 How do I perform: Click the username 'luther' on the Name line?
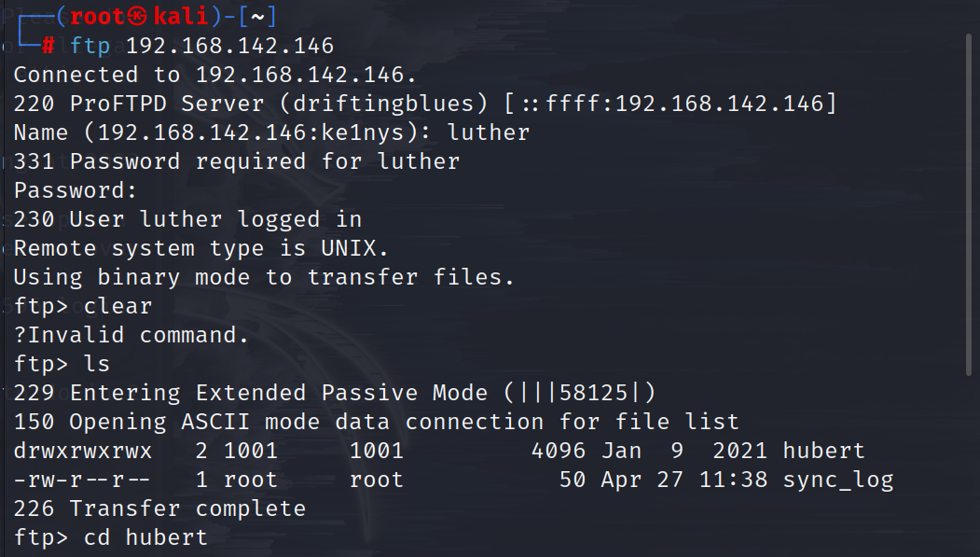[x=488, y=132]
